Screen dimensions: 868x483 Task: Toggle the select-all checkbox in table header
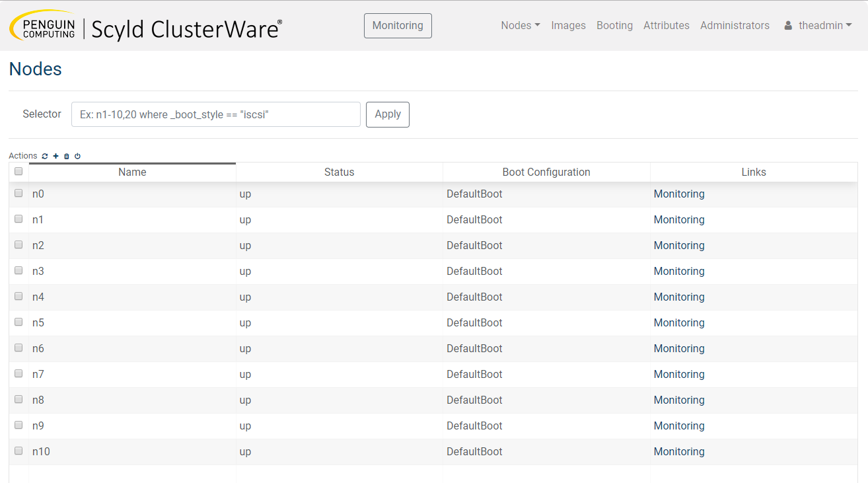(18, 171)
